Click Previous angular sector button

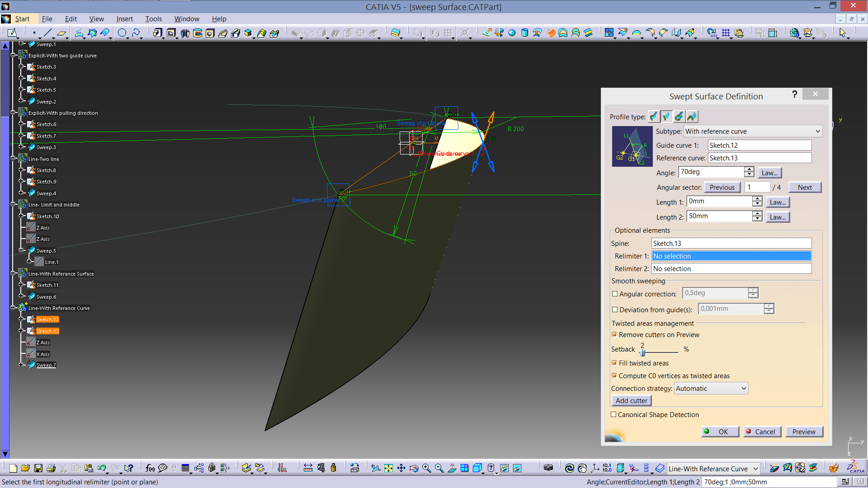click(x=722, y=187)
